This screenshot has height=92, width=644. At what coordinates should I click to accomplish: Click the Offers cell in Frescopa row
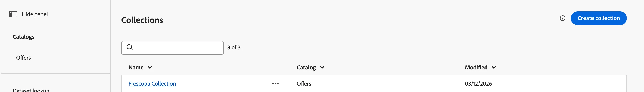click(x=304, y=84)
